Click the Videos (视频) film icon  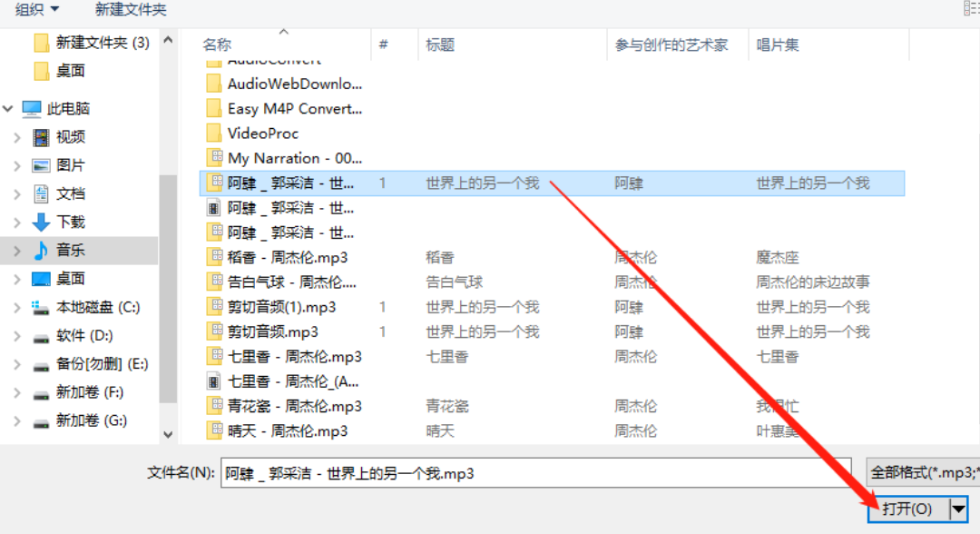(x=41, y=137)
